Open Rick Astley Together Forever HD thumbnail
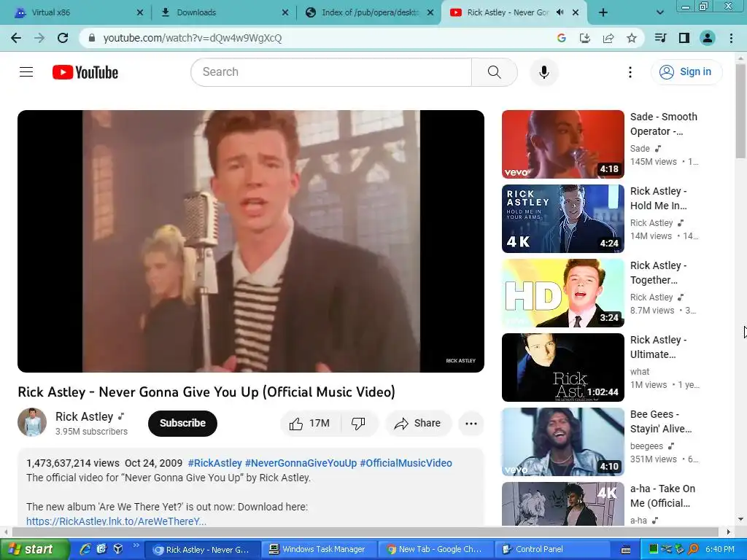The width and height of the screenshot is (747, 560). coord(562,293)
